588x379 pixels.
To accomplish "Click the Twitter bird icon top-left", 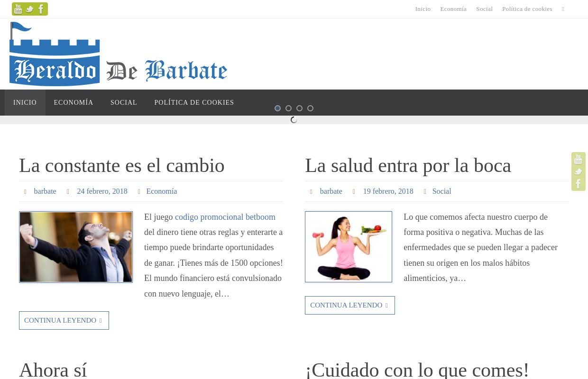I will (x=29, y=9).
